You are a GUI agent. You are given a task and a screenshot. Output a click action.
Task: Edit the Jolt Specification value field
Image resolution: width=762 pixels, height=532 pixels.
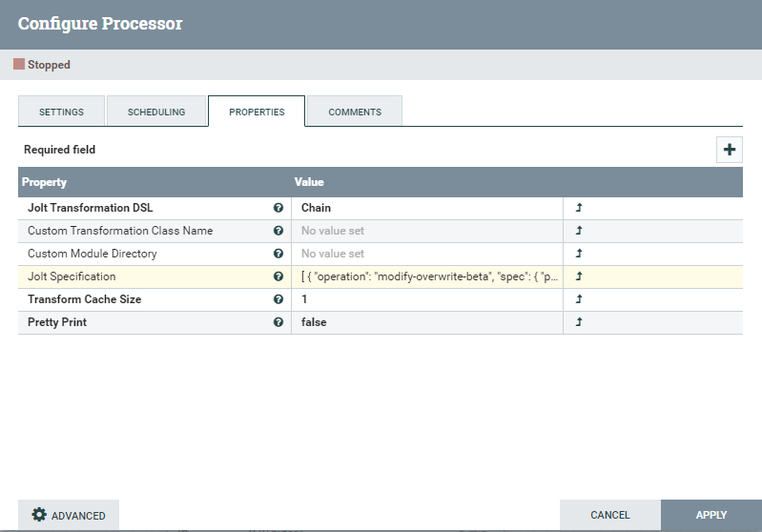tap(427, 276)
